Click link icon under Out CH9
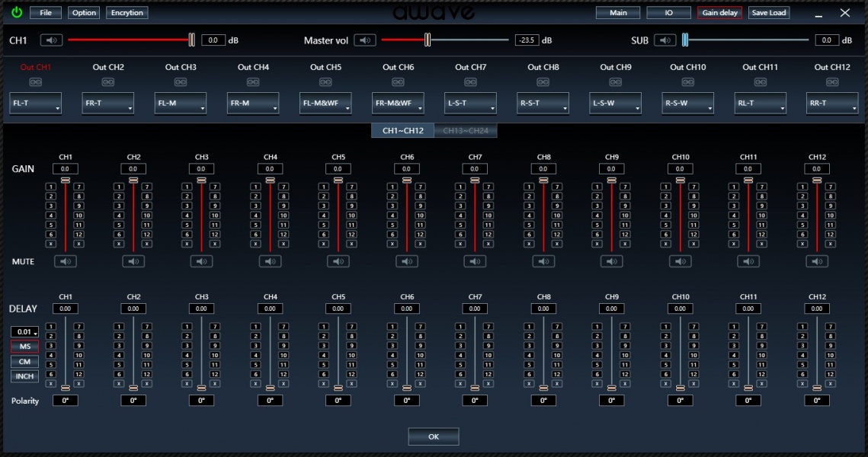This screenshot has height=457, width=868. pyautogui.click(x=616, y=82)
